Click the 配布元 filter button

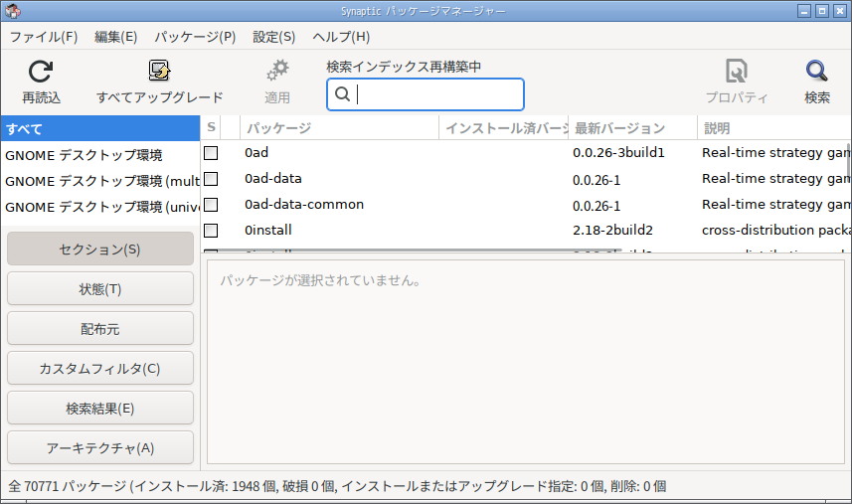point(100,329)
